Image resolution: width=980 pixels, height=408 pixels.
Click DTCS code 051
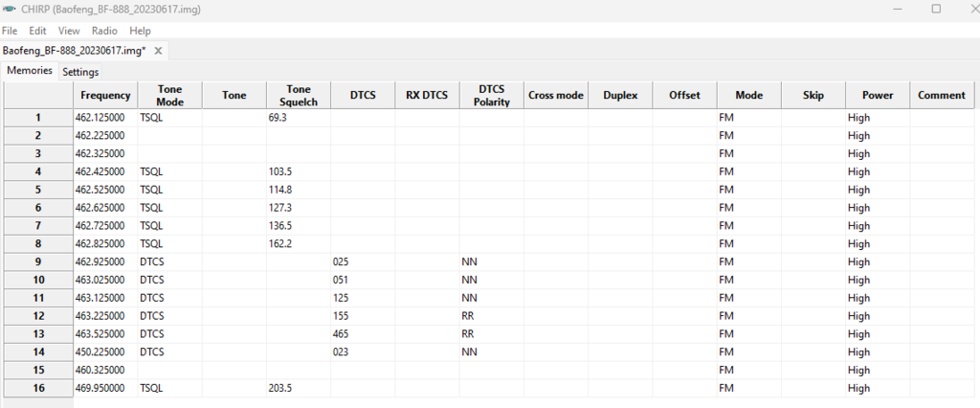pyautogui.click(x=363, y=280)
